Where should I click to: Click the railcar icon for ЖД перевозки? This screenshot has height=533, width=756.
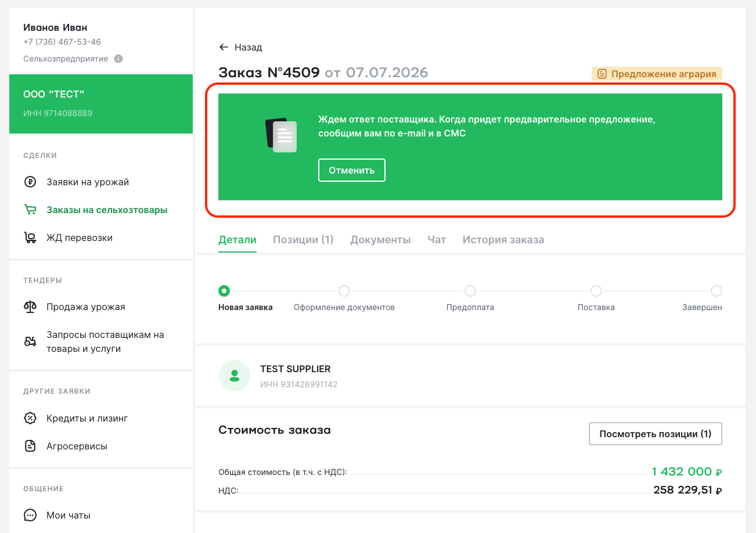click(x=30, y=237)
